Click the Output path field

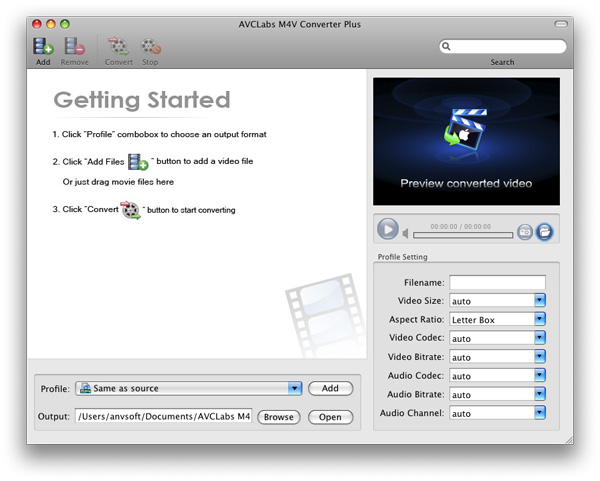[164, 416]
